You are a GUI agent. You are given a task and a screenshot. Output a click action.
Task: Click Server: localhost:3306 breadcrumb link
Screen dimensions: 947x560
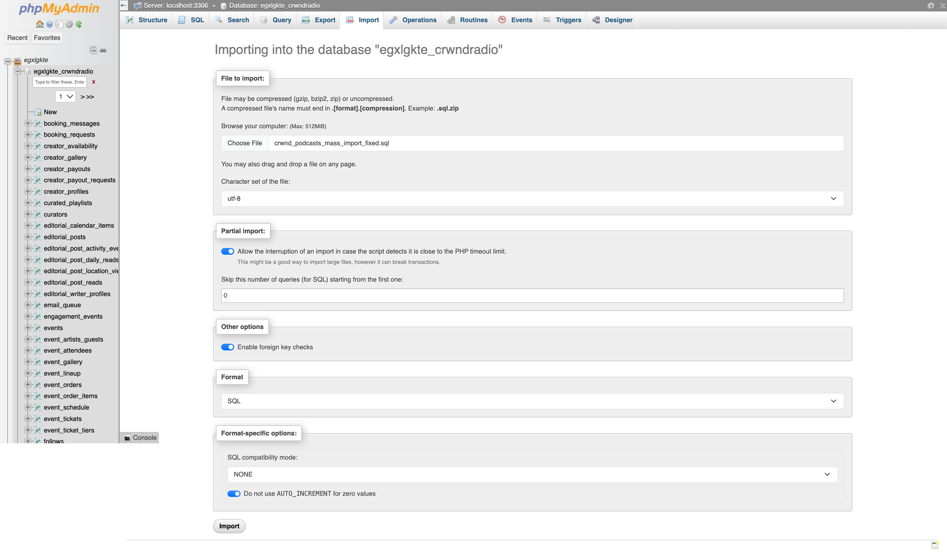[176, 6]
